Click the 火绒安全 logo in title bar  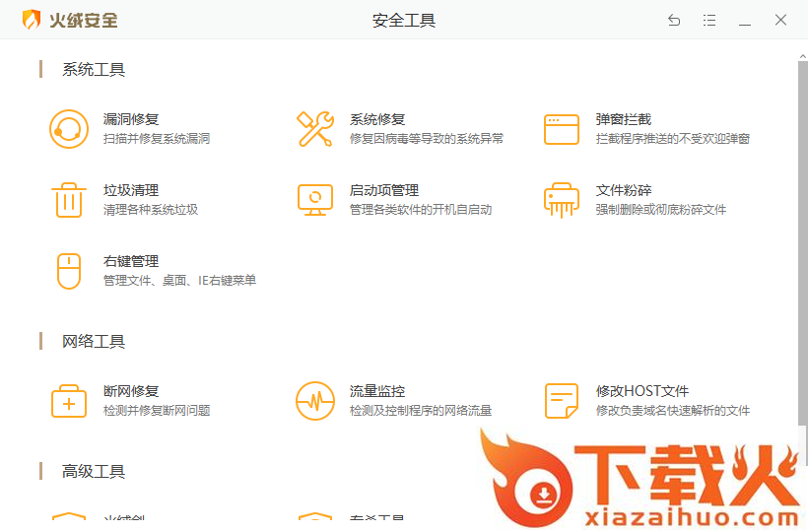(x=69, y=20)
